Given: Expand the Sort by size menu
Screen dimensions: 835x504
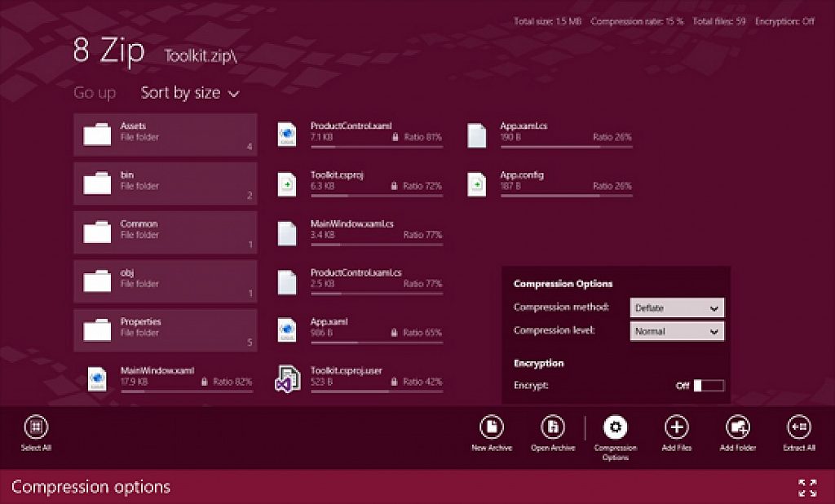Looking at the screenshot, I should tap(189, 93).
